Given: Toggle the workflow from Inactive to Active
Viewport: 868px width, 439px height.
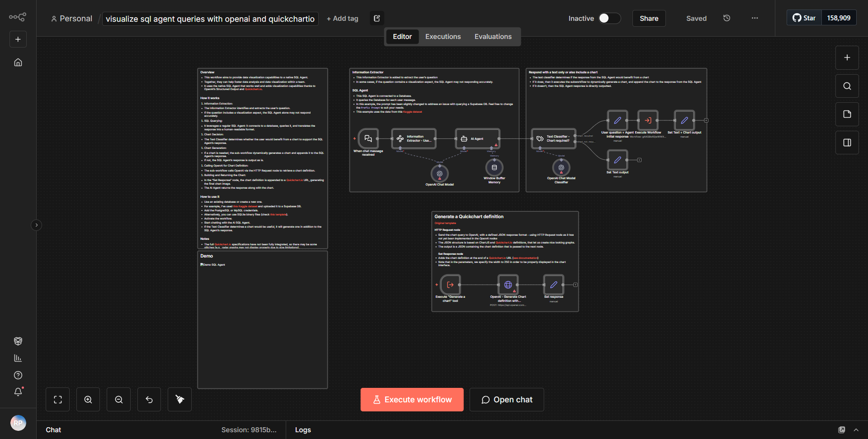Looking at the screenshot, I should [x=608, y=18].
